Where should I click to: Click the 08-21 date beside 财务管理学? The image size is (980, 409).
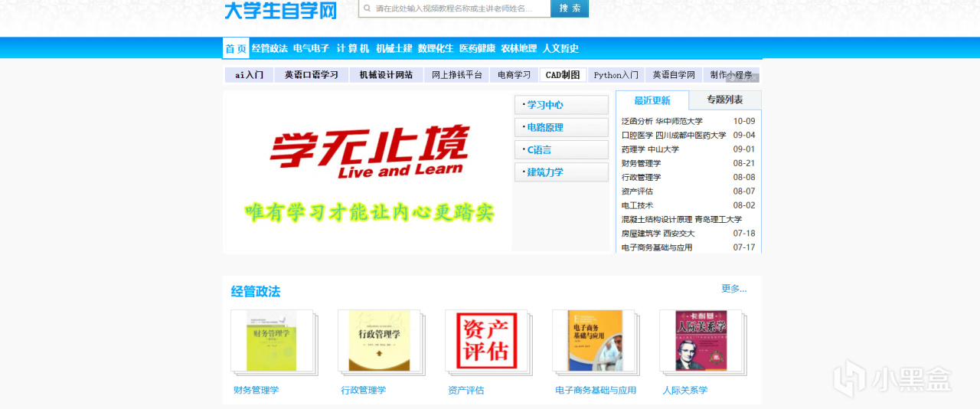coord(744,163)
